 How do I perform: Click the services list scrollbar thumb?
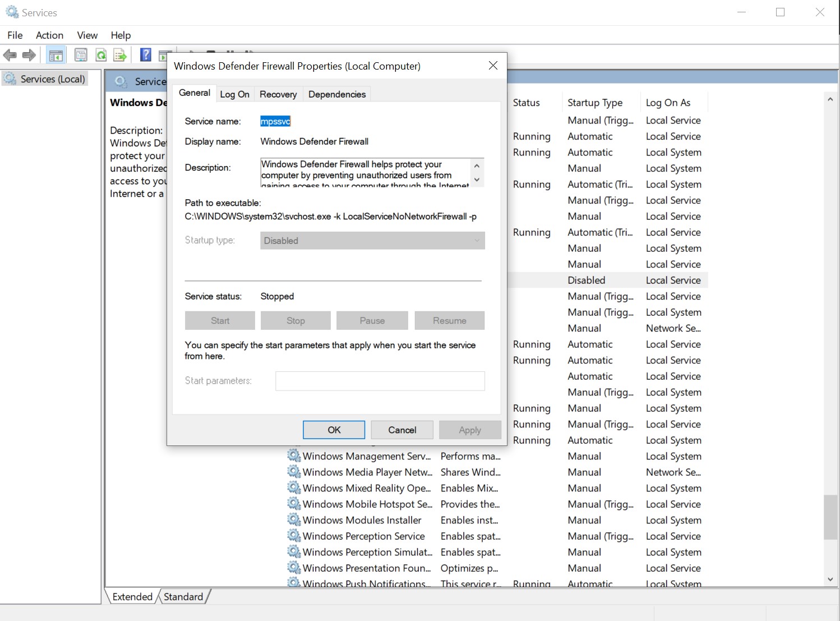click(x=830, y=517)
